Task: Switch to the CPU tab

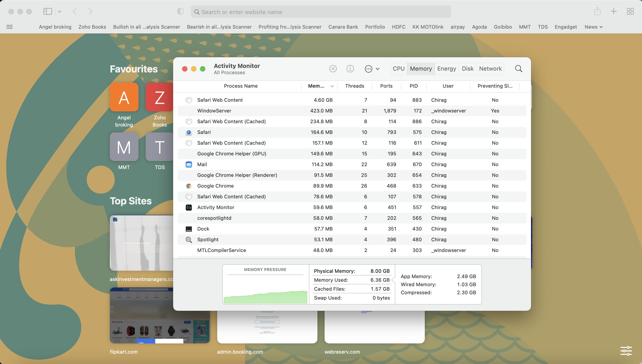Action: pyautogui.click(x=398, y=68)
